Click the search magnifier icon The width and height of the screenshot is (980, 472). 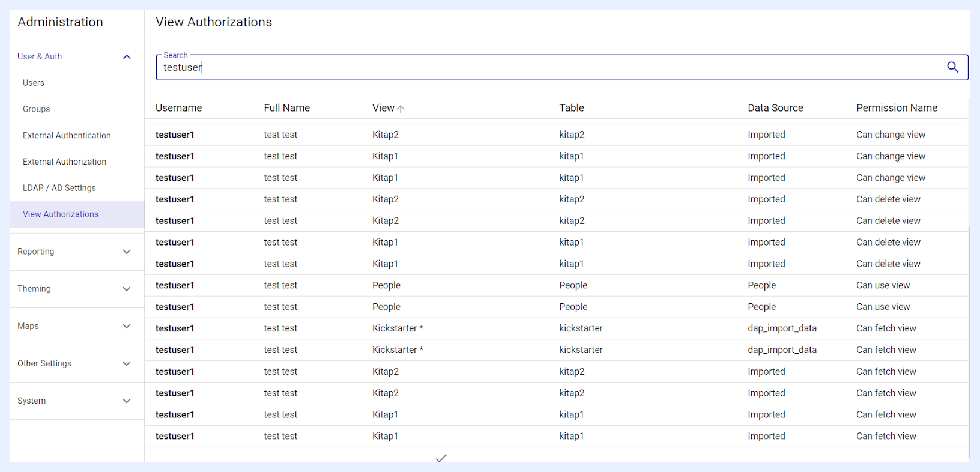(952, 67)
